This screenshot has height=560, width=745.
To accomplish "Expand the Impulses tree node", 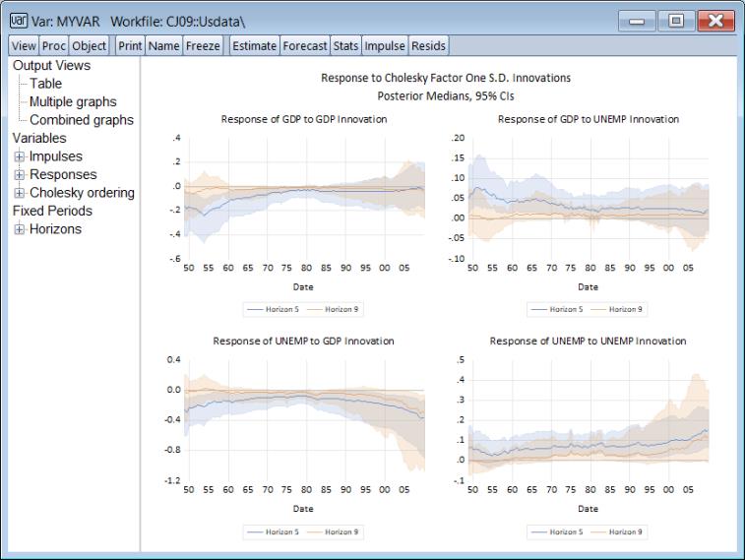I will point(19,156).
